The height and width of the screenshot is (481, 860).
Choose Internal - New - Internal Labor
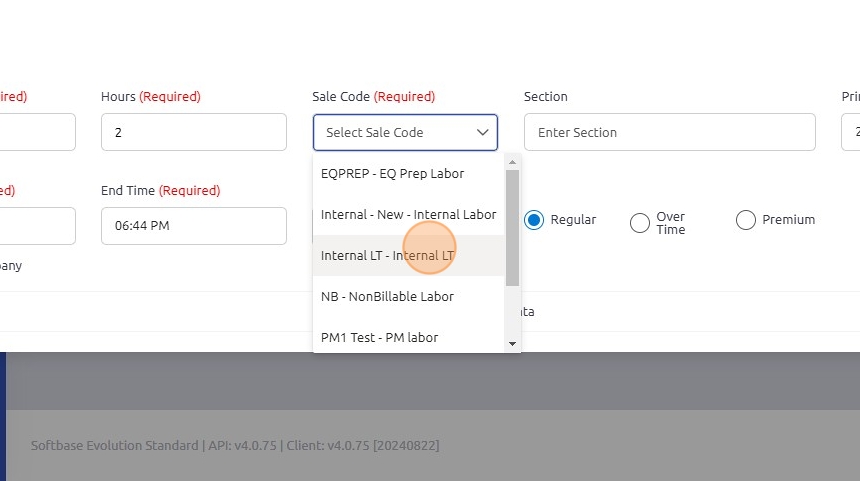pos(408,214)
